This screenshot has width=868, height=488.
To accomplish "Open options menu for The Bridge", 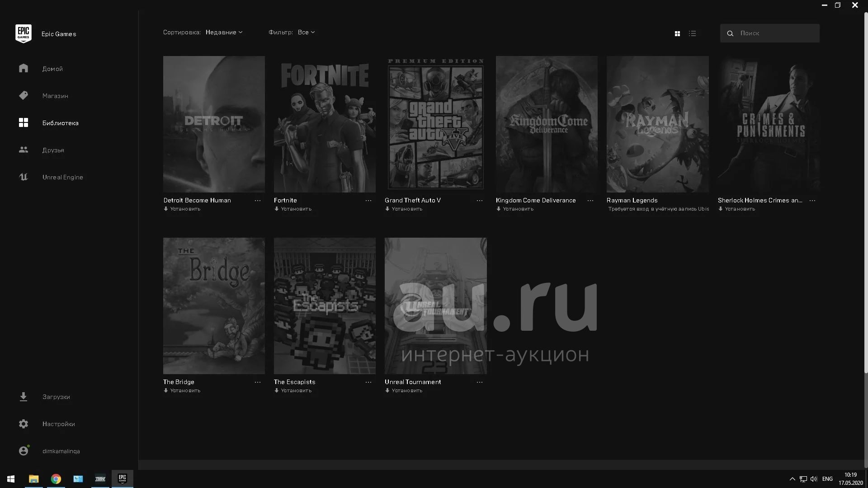I will point(258,382).
